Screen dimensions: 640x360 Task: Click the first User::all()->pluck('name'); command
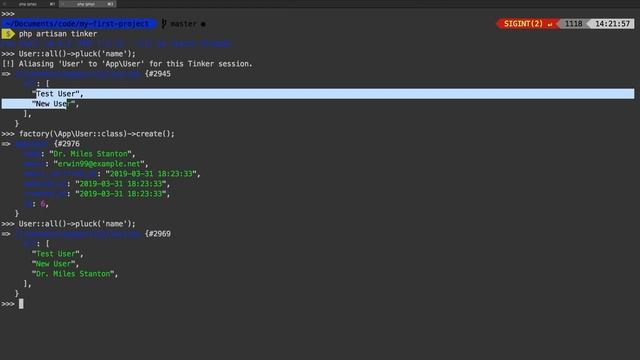tap(77, 54)
